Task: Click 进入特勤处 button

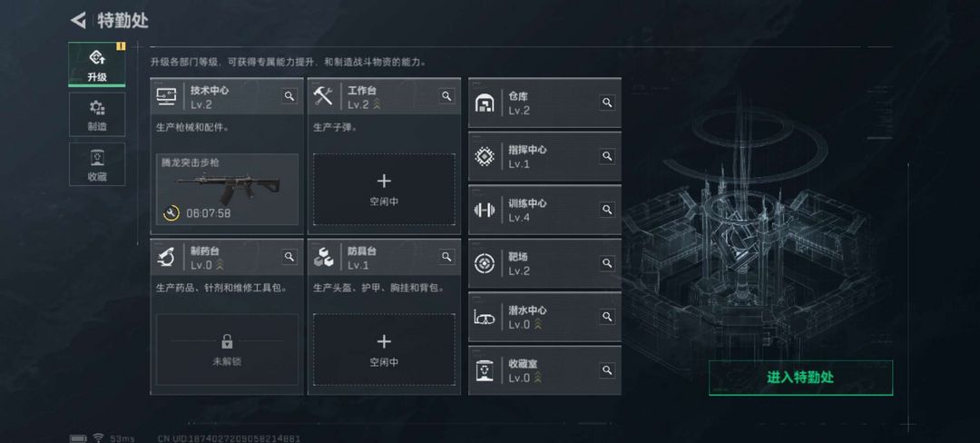Action: [x=800, y=378]
